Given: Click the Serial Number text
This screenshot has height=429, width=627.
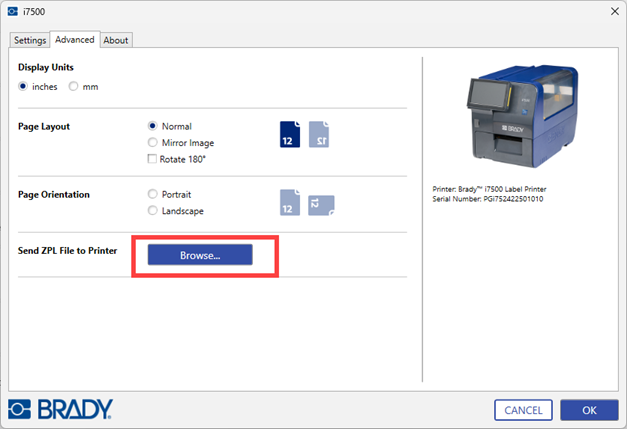Looking at the screenshot, I should (488, 199).
